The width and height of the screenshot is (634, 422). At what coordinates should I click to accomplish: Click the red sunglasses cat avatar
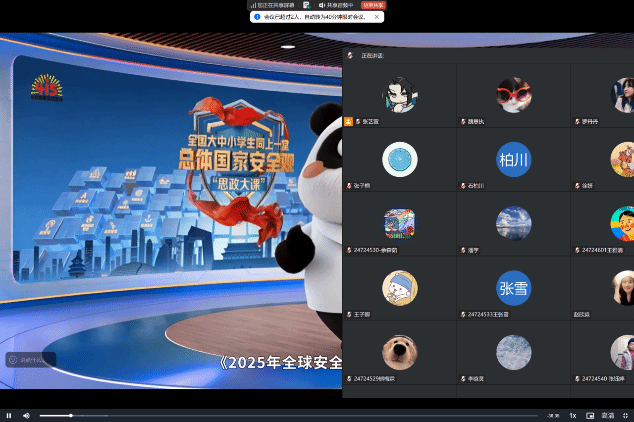tap(514, 95)
